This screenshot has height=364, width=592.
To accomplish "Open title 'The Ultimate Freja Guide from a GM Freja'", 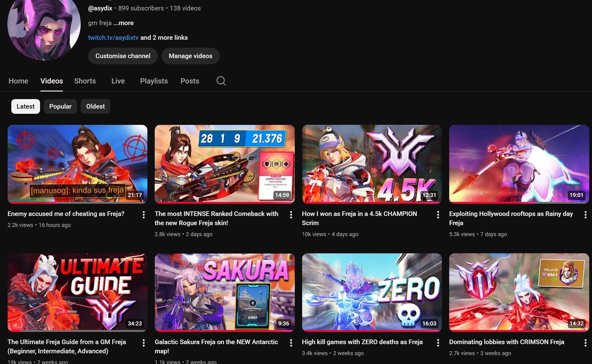I will tap(67, 347).
